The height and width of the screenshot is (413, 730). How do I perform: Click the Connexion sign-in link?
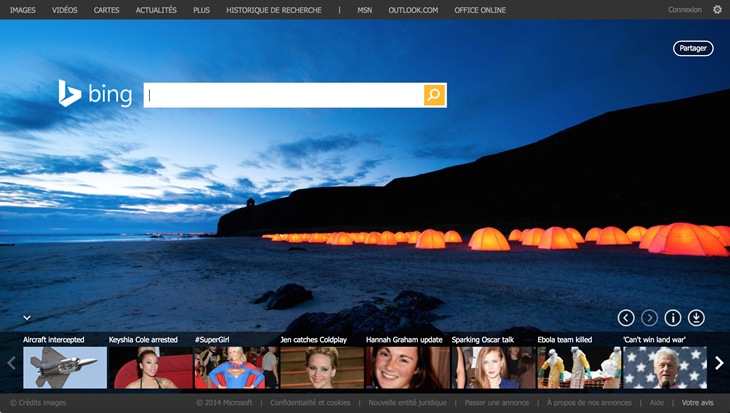point(685,10)
